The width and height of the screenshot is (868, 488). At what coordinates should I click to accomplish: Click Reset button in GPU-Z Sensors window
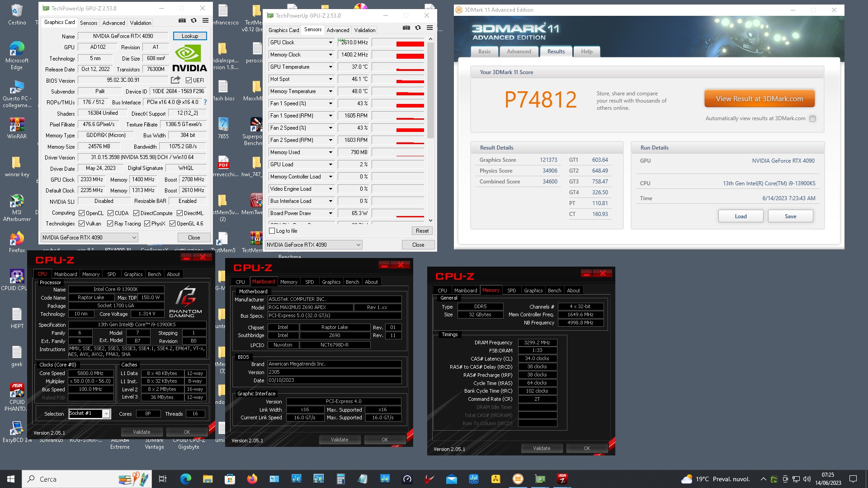point(422,230)
